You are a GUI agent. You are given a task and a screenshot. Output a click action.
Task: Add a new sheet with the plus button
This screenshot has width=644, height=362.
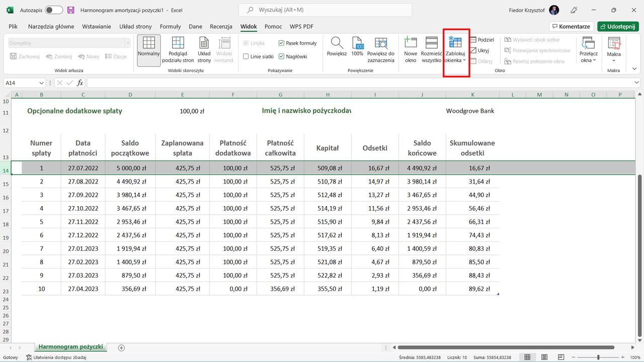(121, 347)
